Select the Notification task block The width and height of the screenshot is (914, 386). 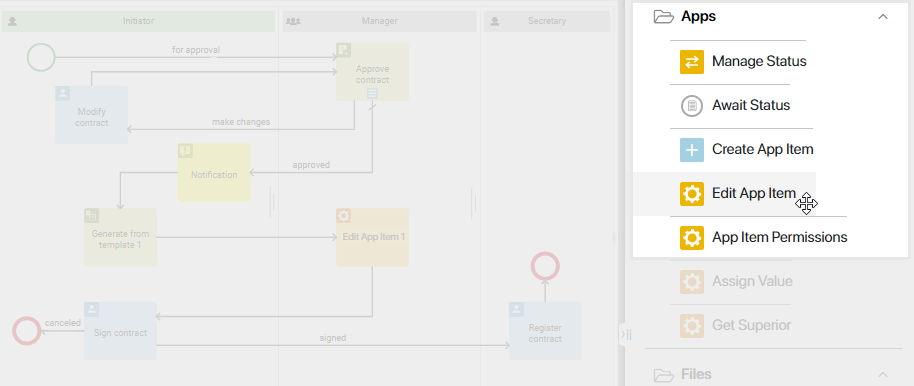[214, 173]
